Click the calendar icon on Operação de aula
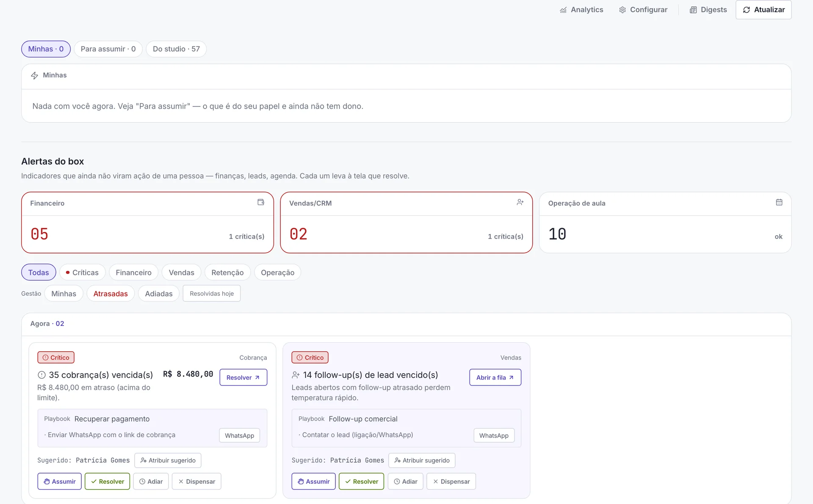Screen dimensions: 813x504 pos(779,202)
